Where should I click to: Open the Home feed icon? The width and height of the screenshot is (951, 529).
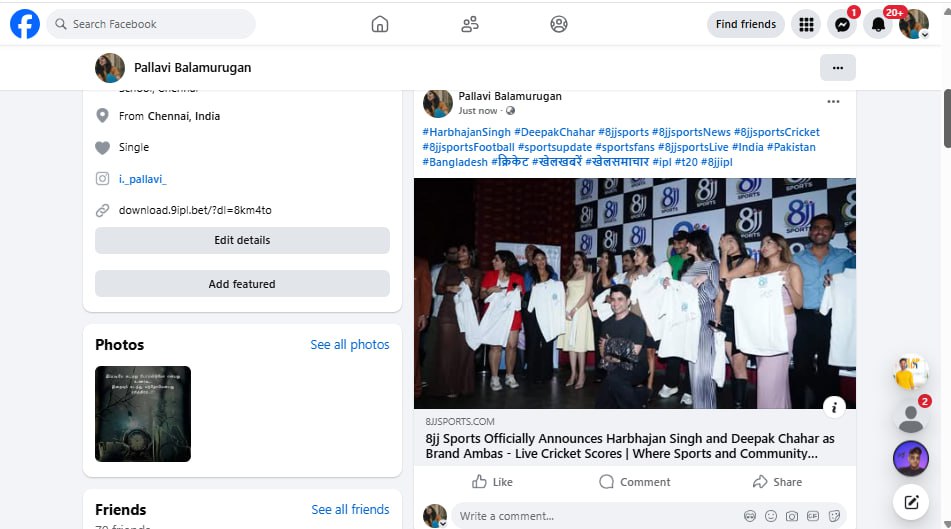coord(380,24)
